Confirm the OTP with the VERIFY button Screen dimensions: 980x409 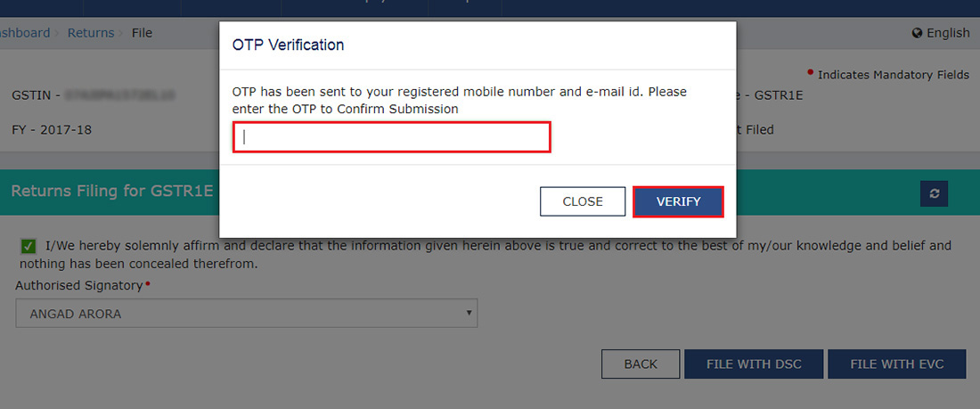678,201
